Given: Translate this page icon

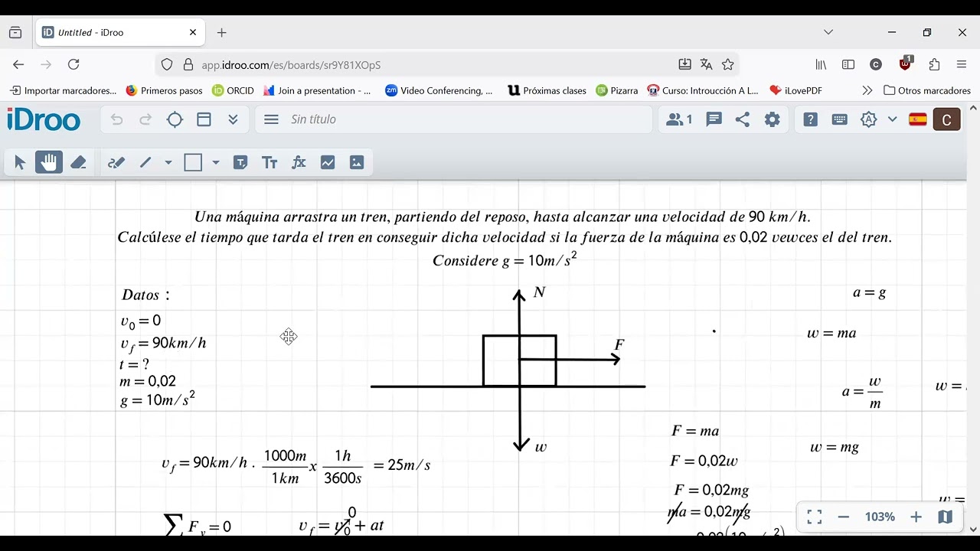Looking at the screenshot, I should [706, 65].
